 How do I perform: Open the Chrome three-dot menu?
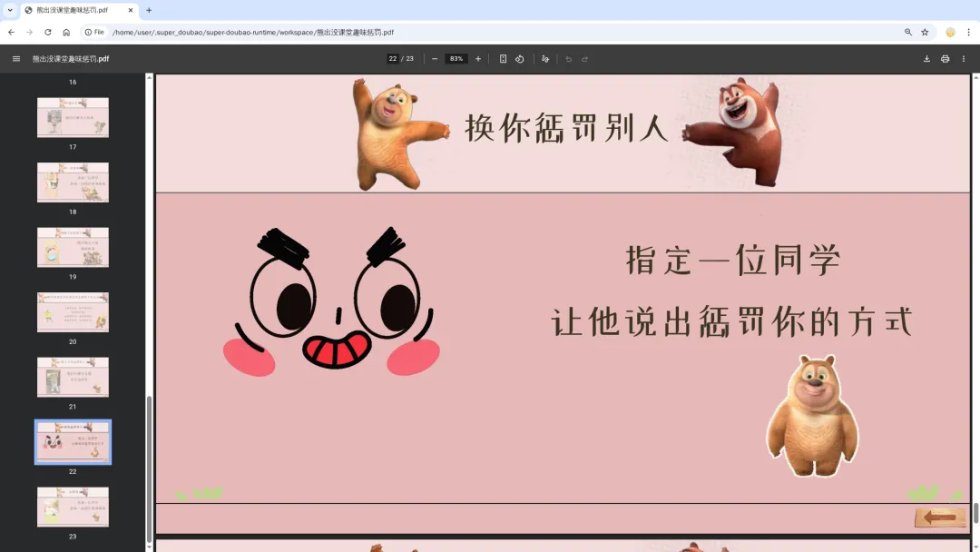click(x=968, y=32)
